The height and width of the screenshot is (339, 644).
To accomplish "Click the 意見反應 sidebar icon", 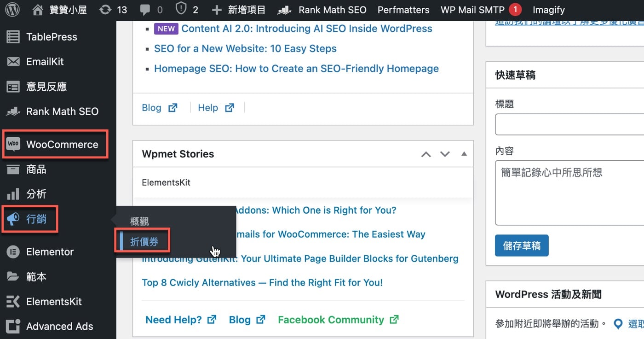I will click(x=13, y=87).
